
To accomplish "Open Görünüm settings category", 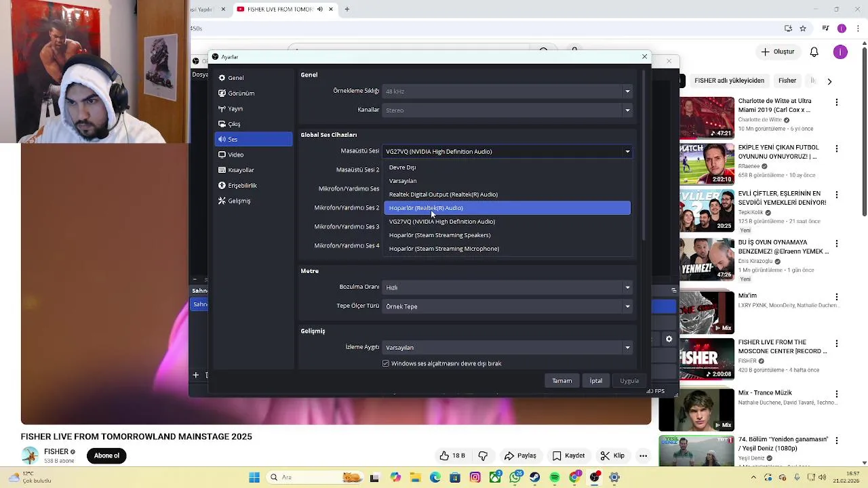I will click(253, 93).
